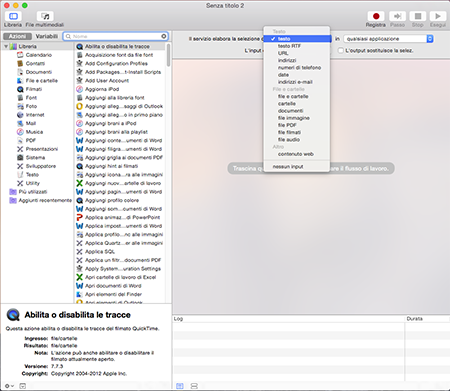450x391 pixels.
Task: Run the workflow with Esegui
Action: tap(437, 16)
